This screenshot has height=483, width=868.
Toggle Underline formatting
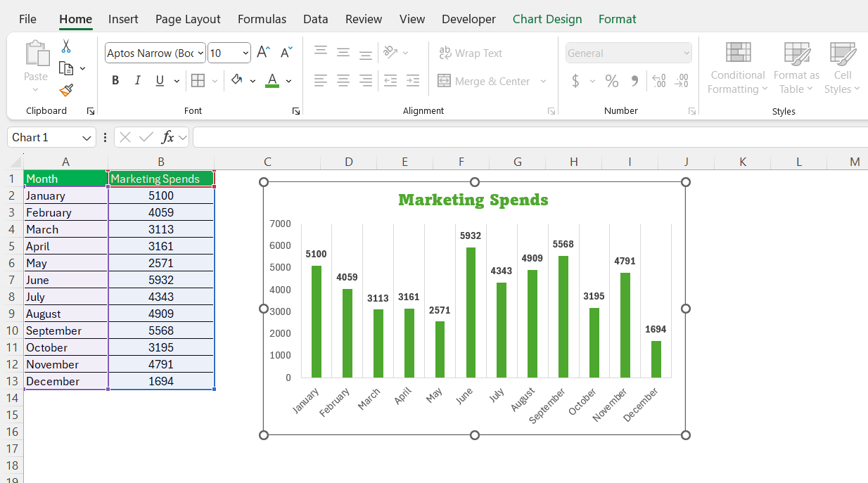[x=160, y=81]
